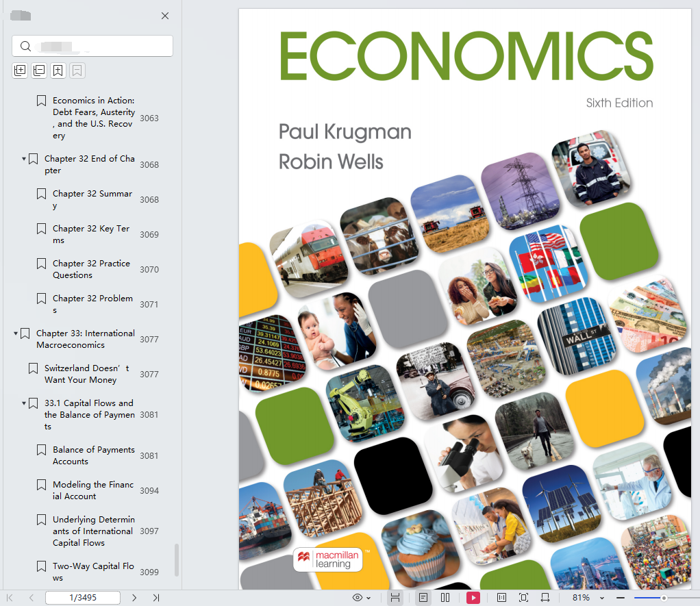
Task: Click the remove bookmark icon
Action: tap(77, 71)
